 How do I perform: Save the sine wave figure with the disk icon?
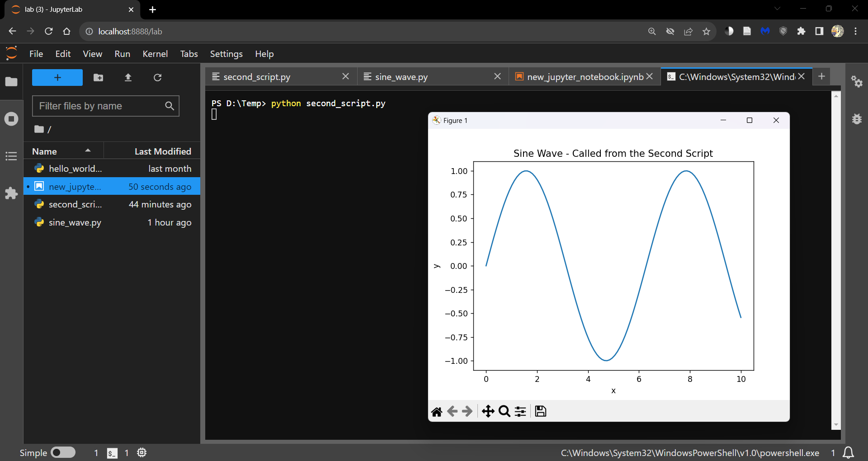pyautogui.click(x=541, y=411)
